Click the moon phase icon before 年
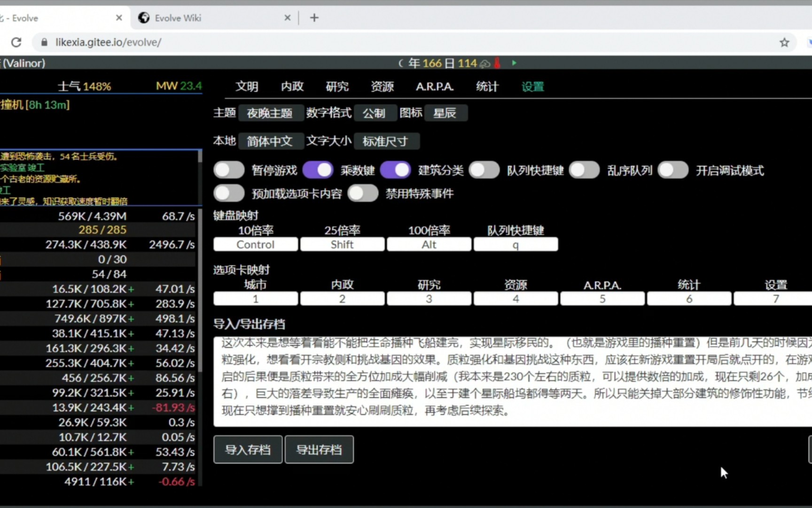Viewport: 812px width, 508px height. [401, 63]
